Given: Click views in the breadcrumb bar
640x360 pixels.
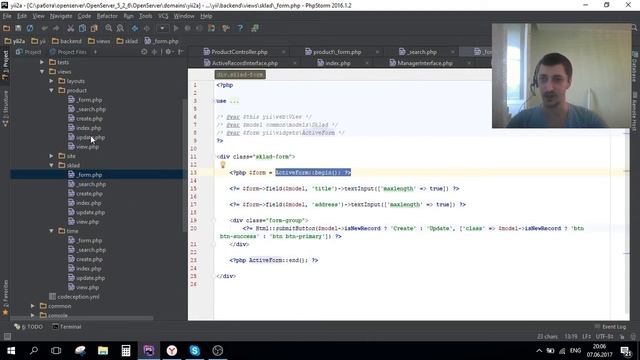Looking at the screenshot, I should click(x=99, y=41).
